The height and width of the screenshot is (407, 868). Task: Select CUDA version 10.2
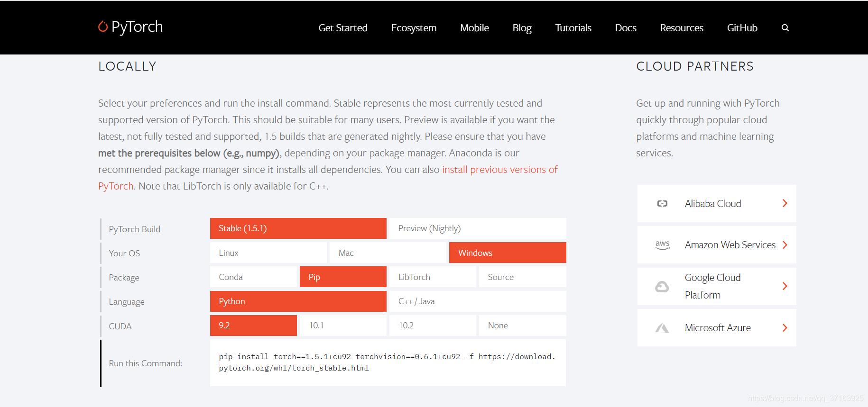(433, 326)
